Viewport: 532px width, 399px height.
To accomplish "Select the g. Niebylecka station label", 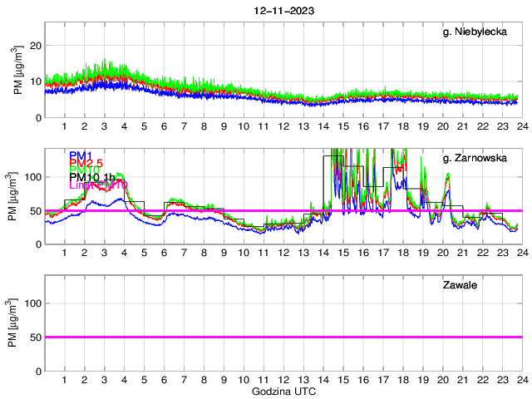I will pyautogui.click(x=475, y=32).
